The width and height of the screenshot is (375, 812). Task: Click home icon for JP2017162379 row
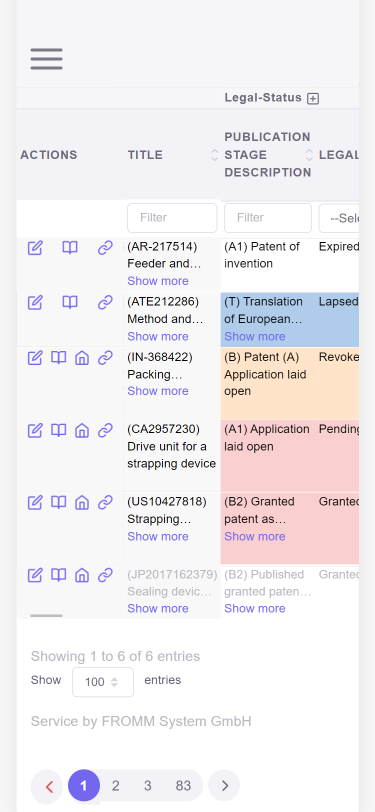[x=82, y=575]
